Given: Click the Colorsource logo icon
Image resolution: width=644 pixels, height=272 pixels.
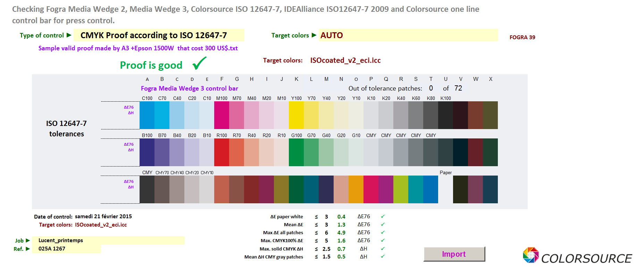Looking at the screenshot, I should 531,255.
